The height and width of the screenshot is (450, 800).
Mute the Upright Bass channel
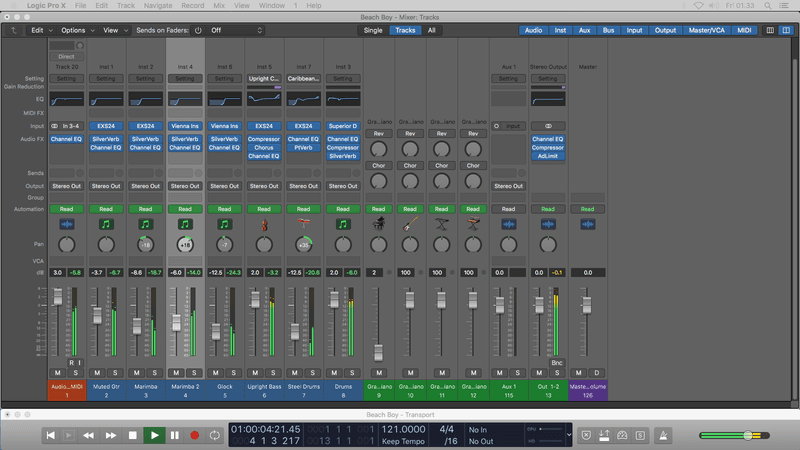(255, 373)
